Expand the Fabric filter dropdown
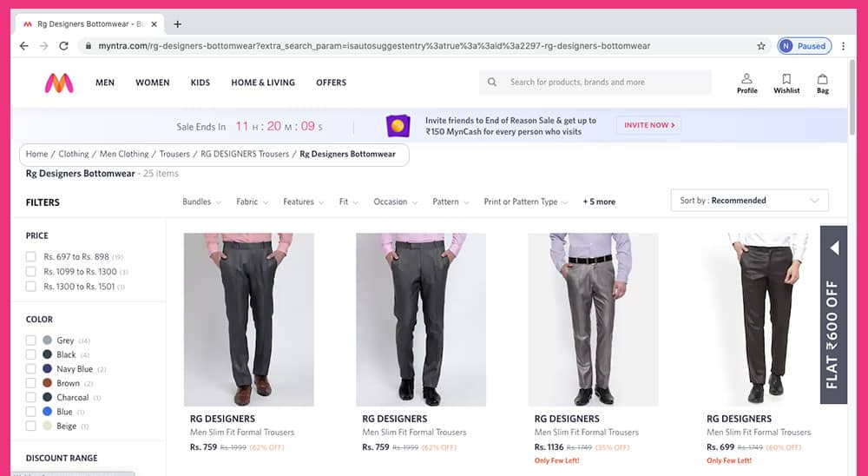The width and height of the screenshot is (868, 476). tap(252, 202)
